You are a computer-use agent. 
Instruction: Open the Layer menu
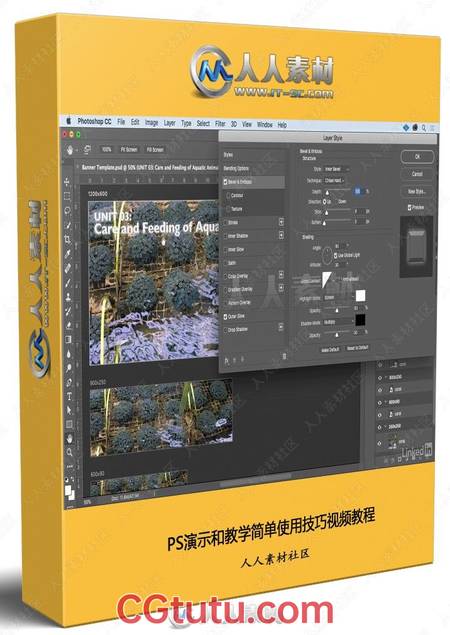tap(169, 123)
